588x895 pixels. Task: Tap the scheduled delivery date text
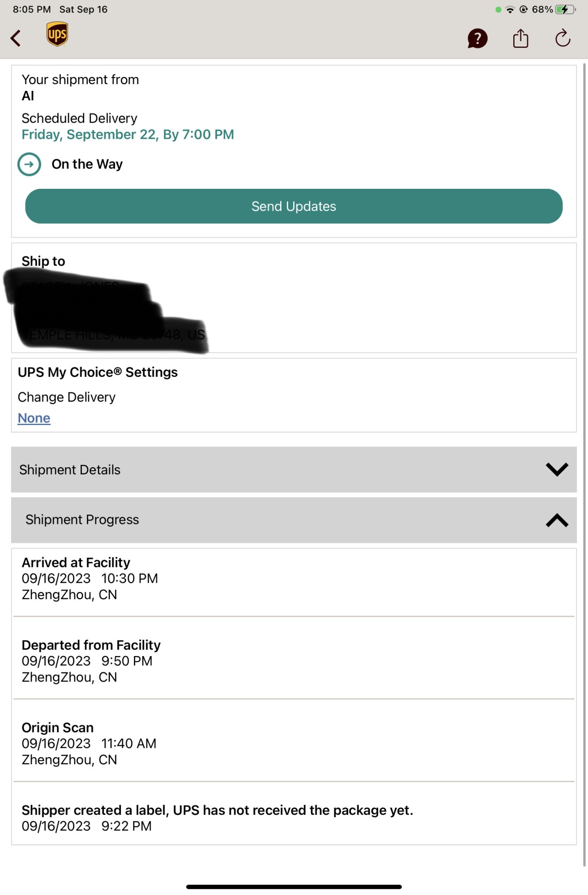click(x=128, y=135)
